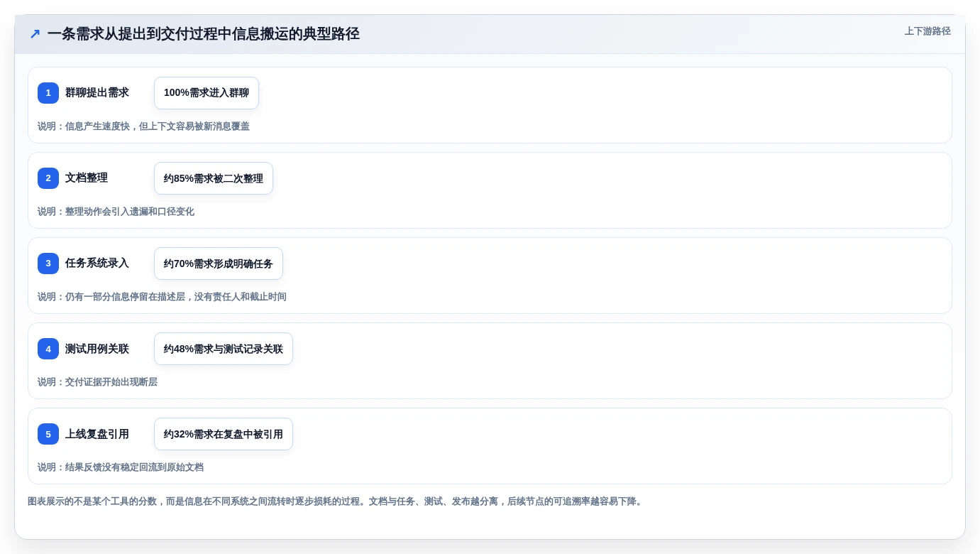The image size is (980, 554).
Task: Select step number 4 badge
Action: tap(48, 349)
